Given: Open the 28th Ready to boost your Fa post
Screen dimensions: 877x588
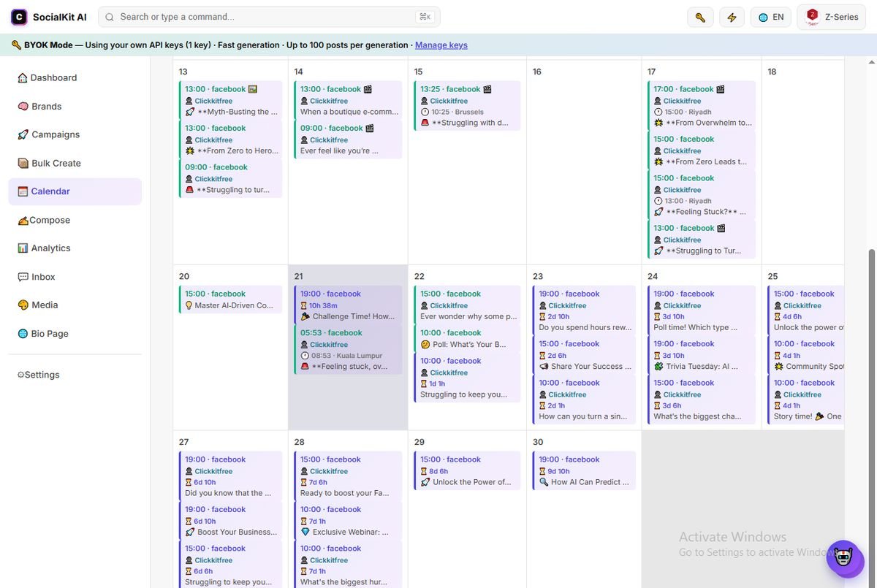Looking at the screenshot, I should click(x=349, y=476).
